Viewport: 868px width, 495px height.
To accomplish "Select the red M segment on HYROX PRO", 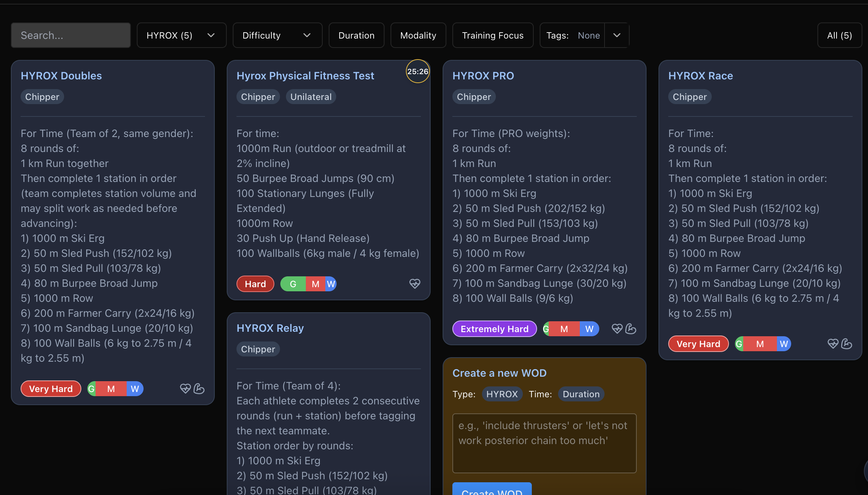I will (564, 329).
